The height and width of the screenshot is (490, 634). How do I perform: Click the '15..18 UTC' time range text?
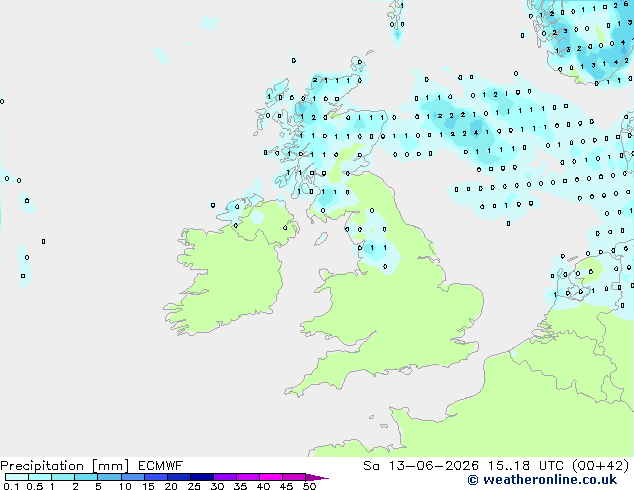pos(525,466)
